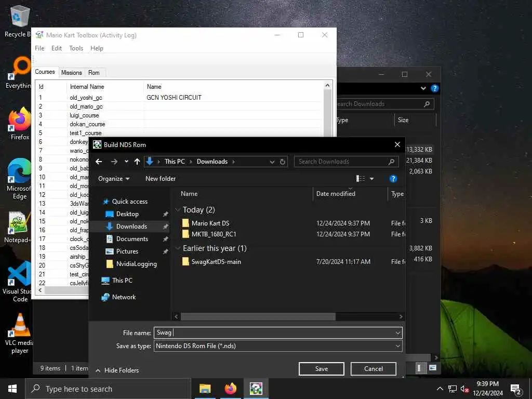Switch to the Missions tab

[71, 73]
